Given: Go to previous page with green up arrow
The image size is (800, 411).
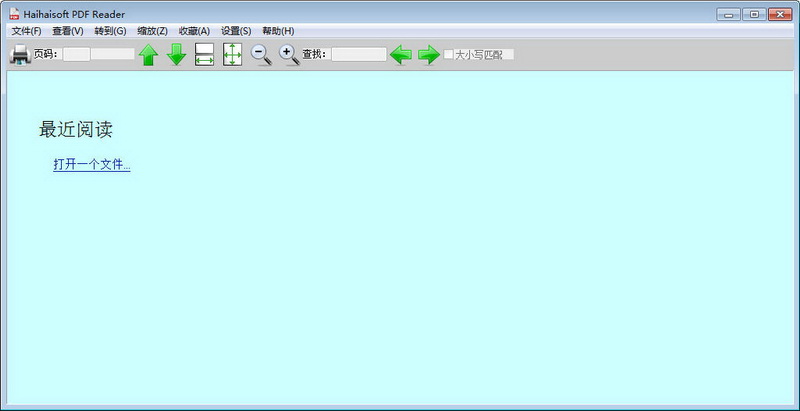Looking at the screenshot, I should (x=148, y=55).
